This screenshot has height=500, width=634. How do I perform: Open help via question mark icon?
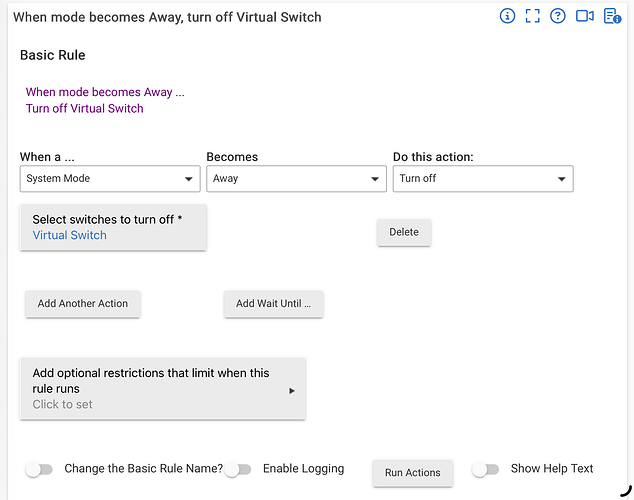(x=558, y=16)
